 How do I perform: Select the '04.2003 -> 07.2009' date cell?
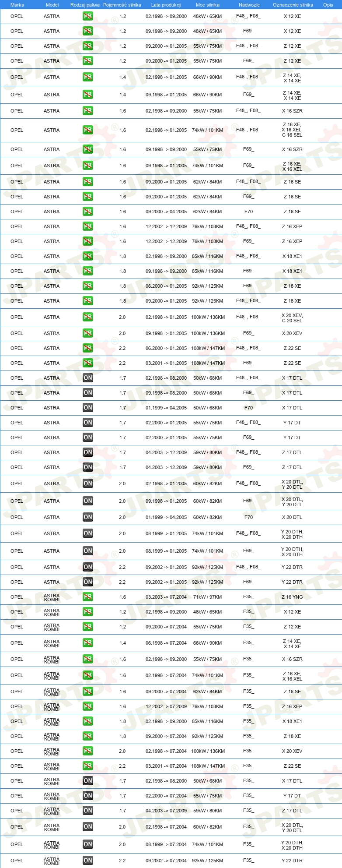click(x=166, y=811)
